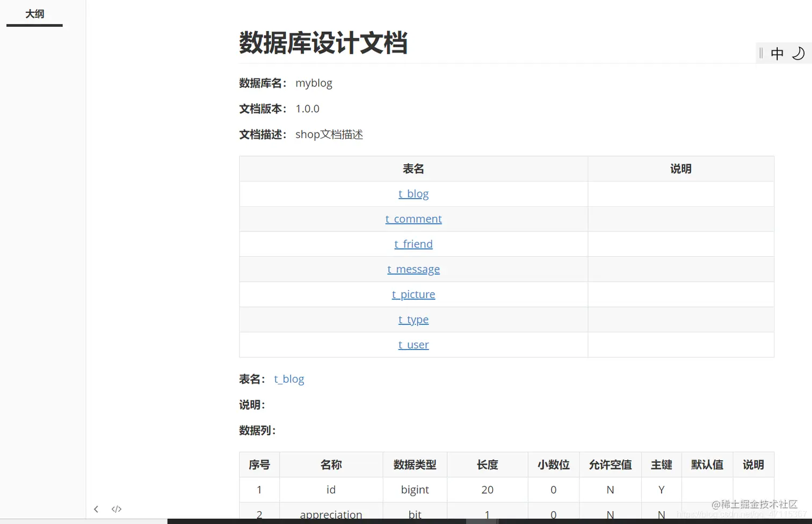
Task: Grab the drag handle next to the 中 icon
Action: coord(761,53)
